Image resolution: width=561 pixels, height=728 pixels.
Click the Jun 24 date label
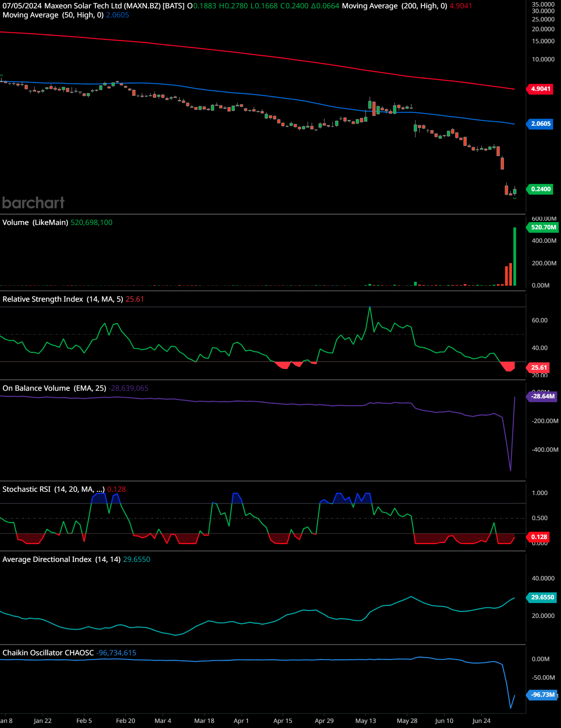(481, 721)
